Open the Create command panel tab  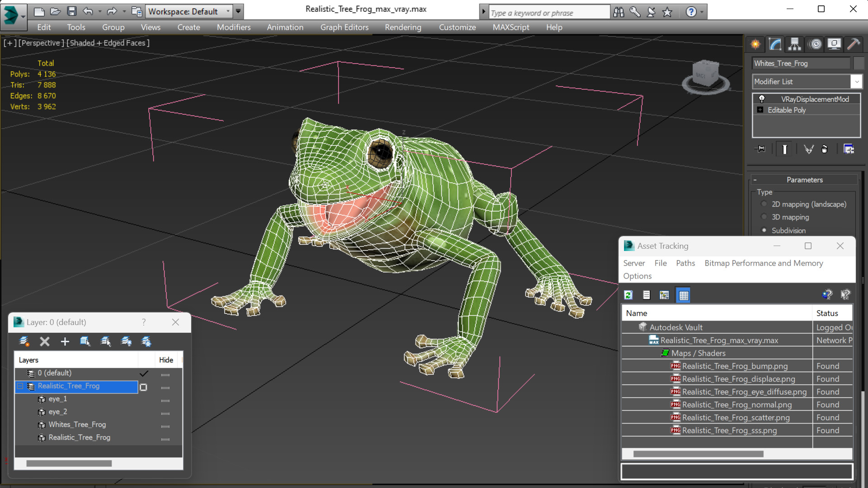click(x=755, y=44)
